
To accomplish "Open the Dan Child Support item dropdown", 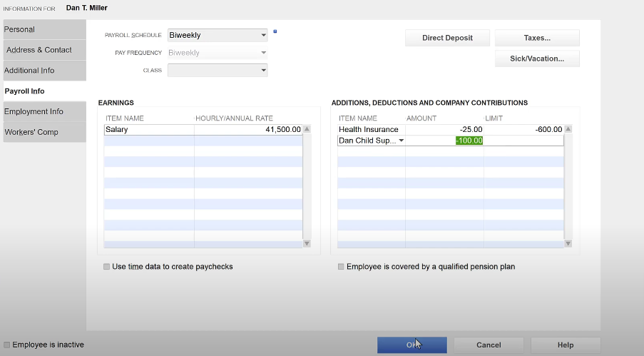I will point(401,141).
